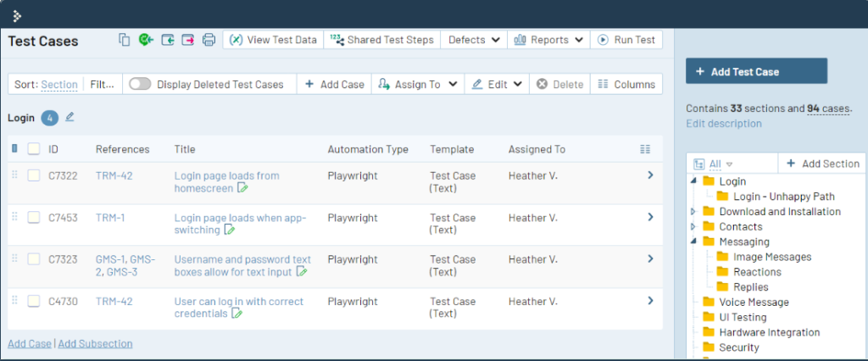Click Run Test button
This screenshot has width=868, height=361.
tap(626, 40)
